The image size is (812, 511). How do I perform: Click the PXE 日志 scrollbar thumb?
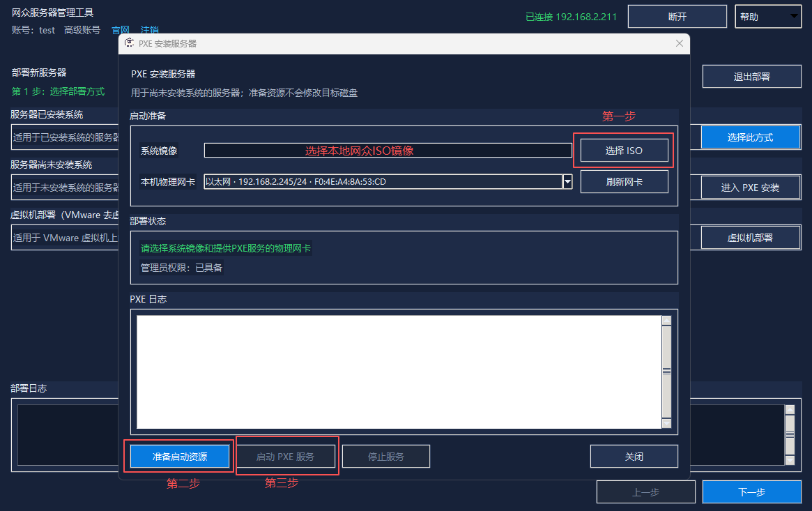pos(666,371)
